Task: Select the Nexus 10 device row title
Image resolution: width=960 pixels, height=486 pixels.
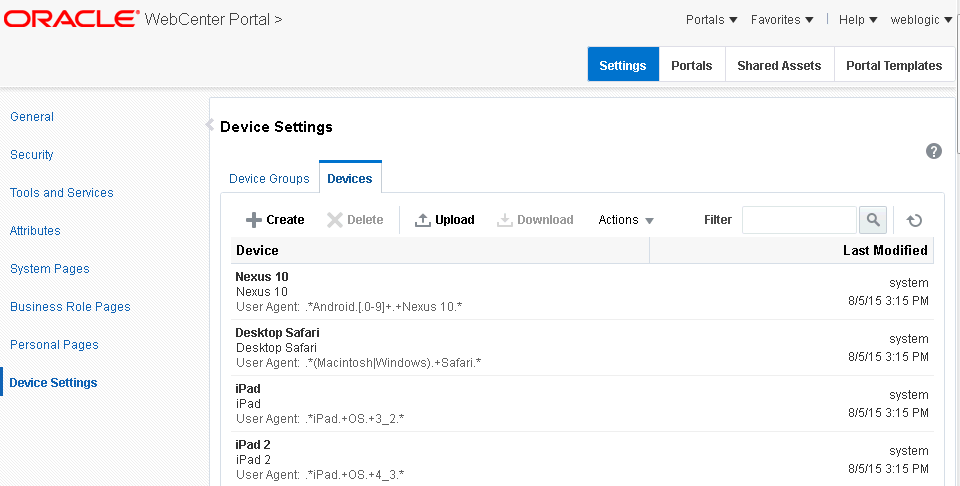Action: coord(262,277)
